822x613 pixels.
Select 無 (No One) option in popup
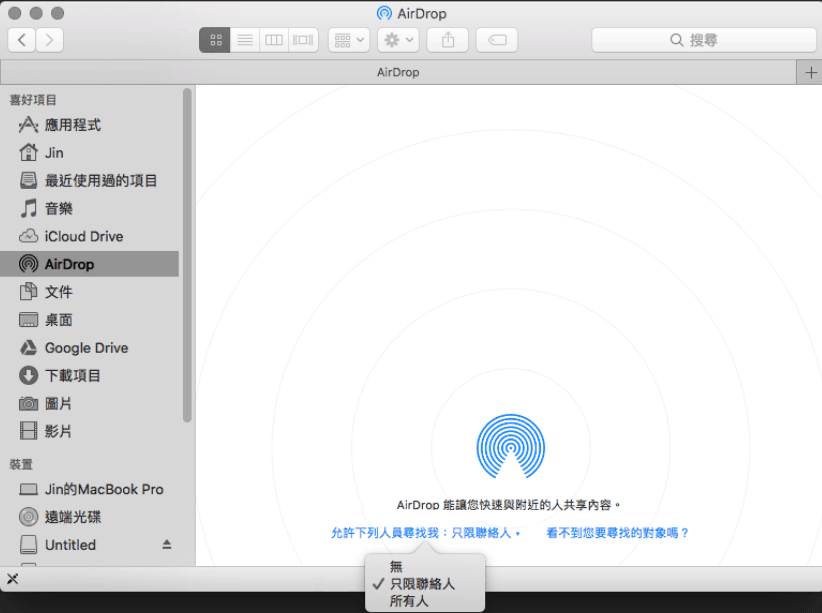pyautogui.click(x=397, y=566)
